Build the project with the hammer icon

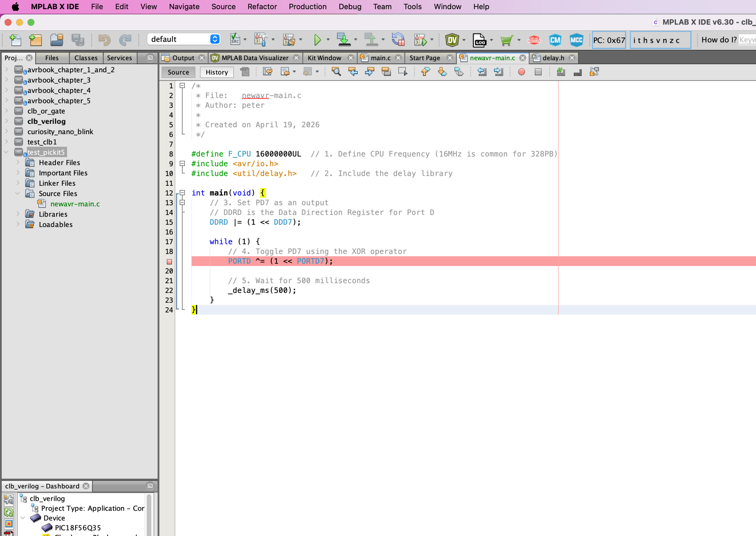(261, 40)
